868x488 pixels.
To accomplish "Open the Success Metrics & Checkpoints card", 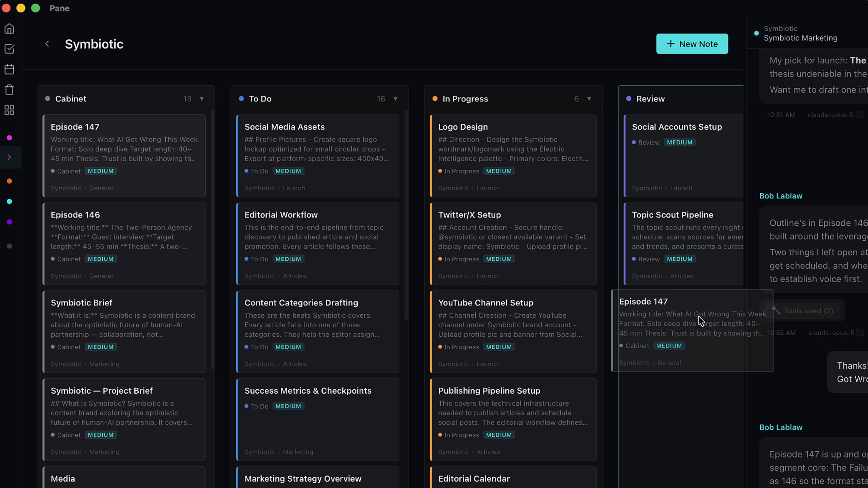I will (318, 419).
